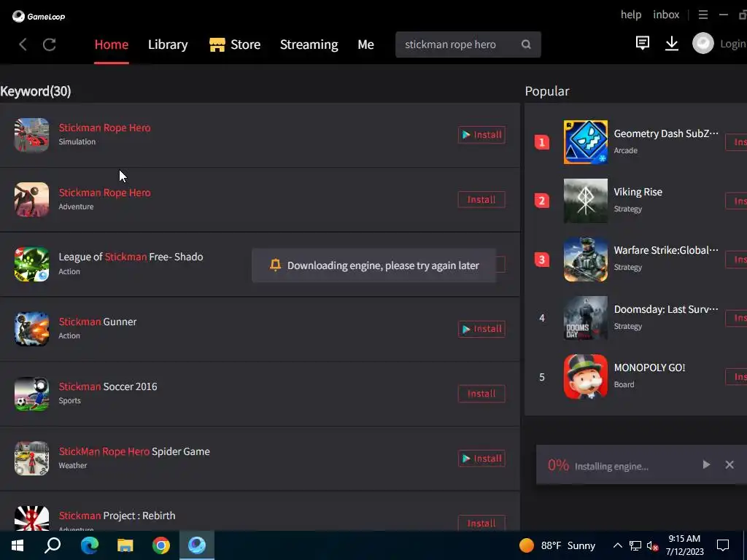Open Viking Rise game icon
The image size is (747, 560).
click(586, 201)
